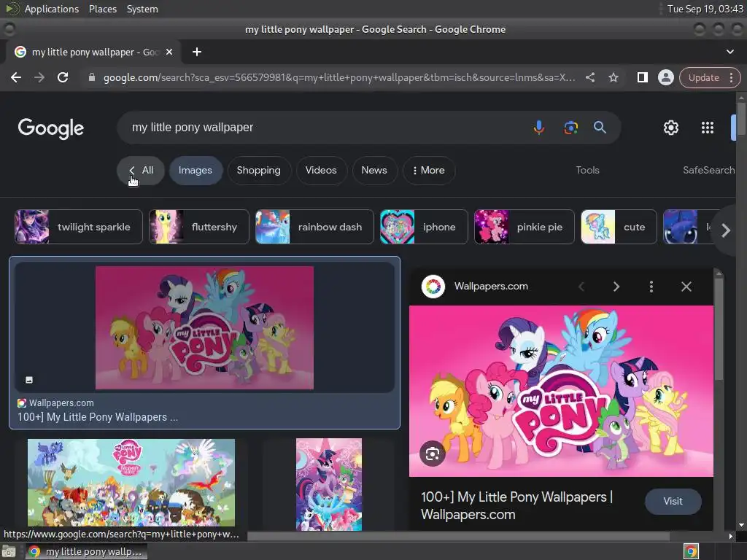Open the Places menu
The image size is (747, 560).
click(102, 9)
